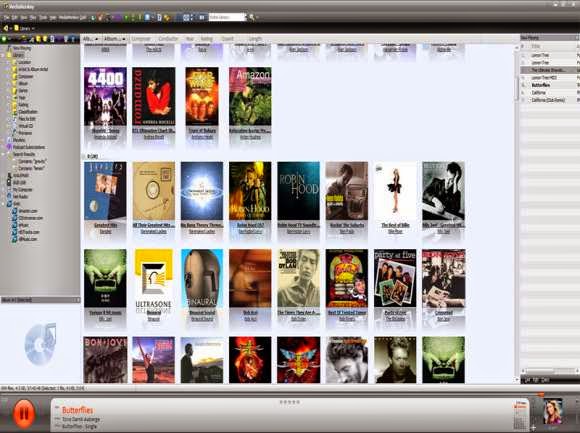This screenshot has width=580, height=433.
Task: Set rating using player star rating
Action: 290,402
